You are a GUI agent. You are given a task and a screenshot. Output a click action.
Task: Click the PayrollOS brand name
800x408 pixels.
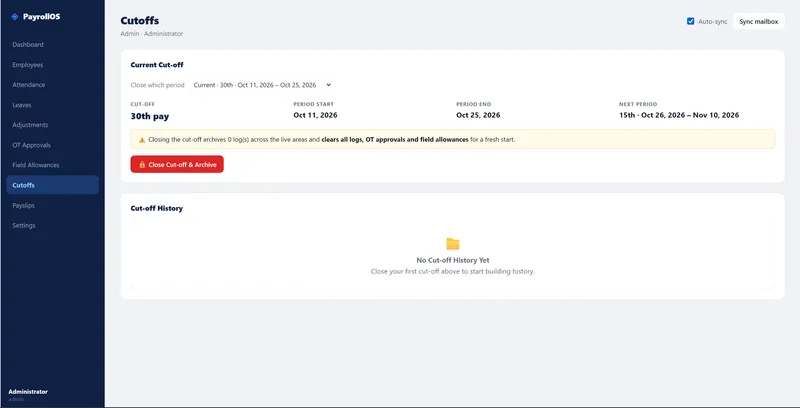[41, 17]
